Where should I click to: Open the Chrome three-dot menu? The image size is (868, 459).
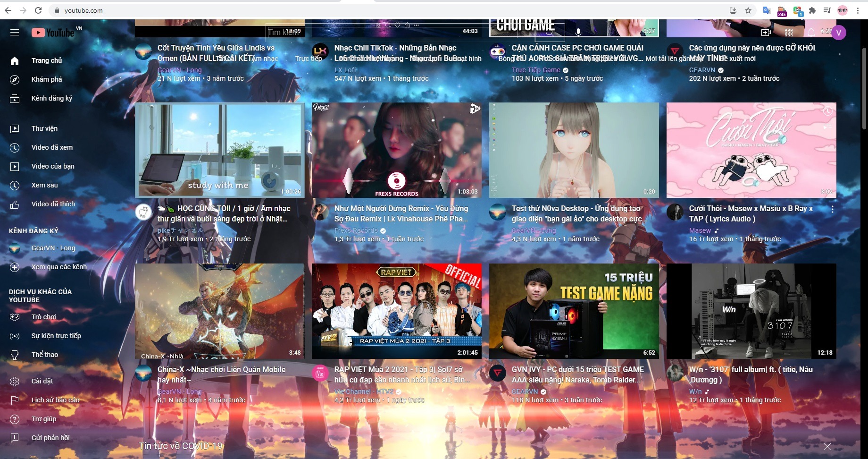[858, 10]
